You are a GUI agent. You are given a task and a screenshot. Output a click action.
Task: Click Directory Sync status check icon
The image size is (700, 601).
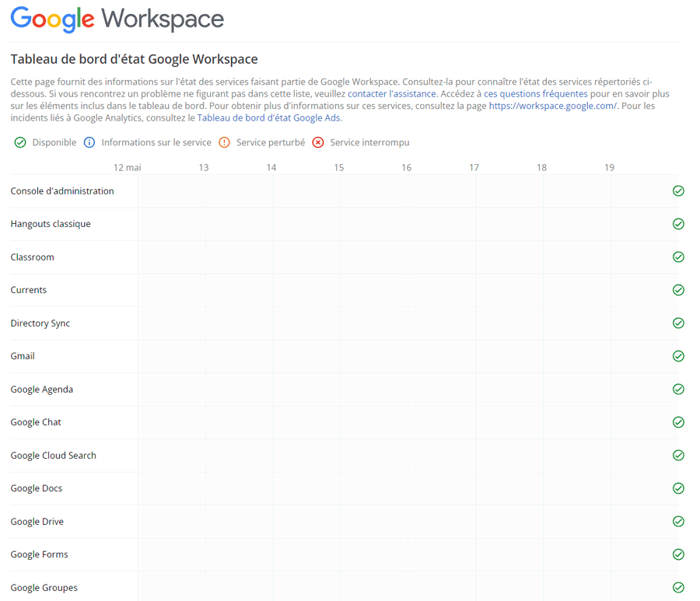click(678, 323)
